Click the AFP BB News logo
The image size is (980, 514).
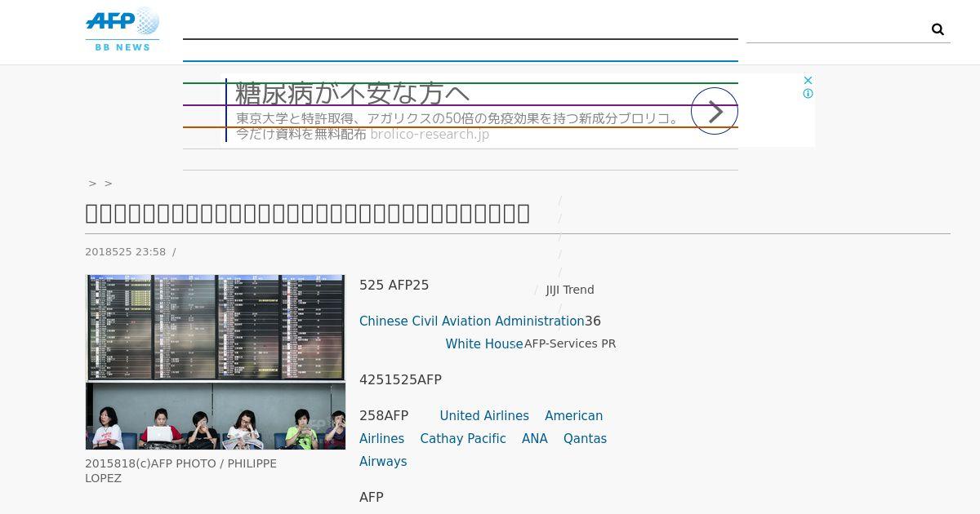click(x=122, y=29)
